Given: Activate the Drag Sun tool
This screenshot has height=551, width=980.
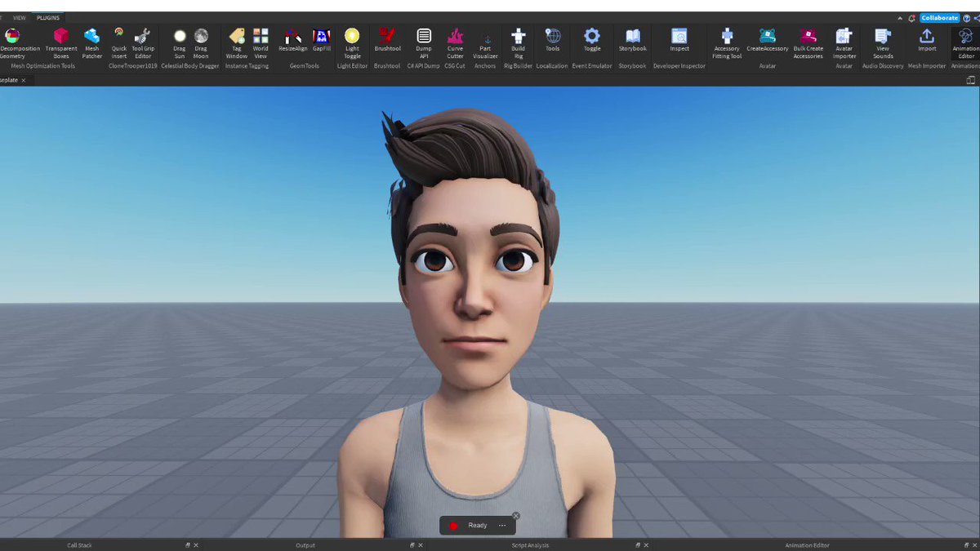Looking at the screenshot, I should tap(179, 41).
